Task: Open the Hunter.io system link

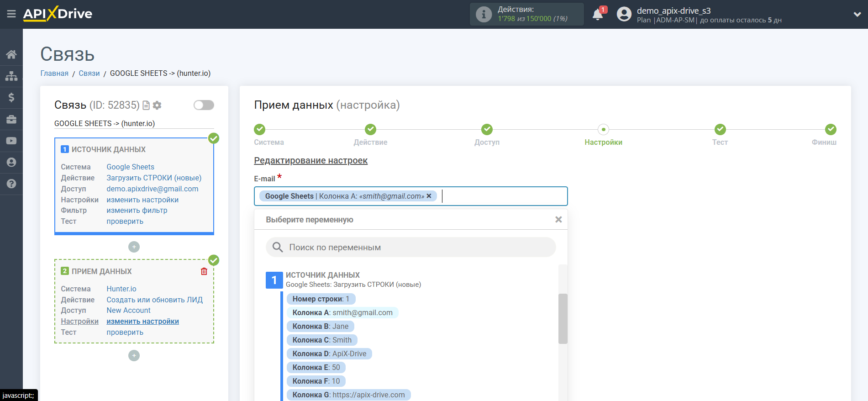Action: [x=121, y=289]
